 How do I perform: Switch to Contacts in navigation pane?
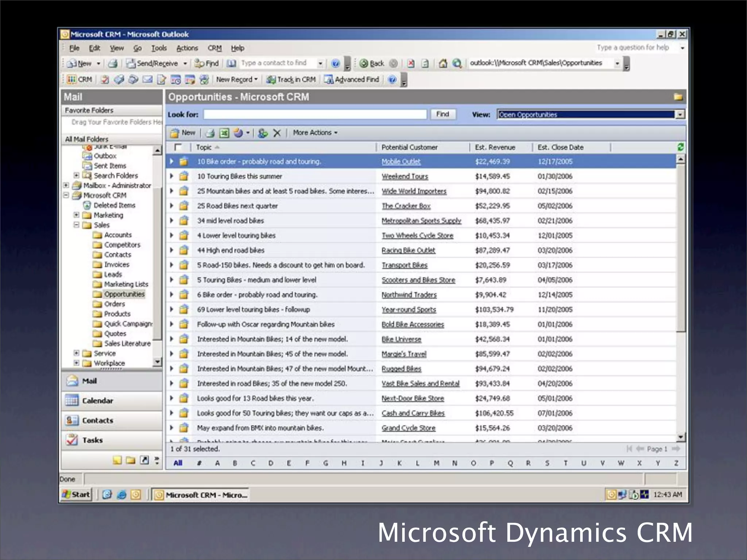coord(112,420)
